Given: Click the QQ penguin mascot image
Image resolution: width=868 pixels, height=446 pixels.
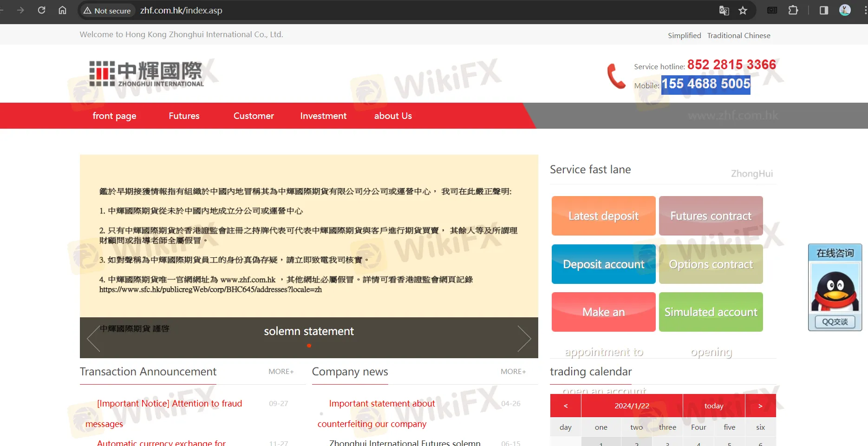Looking at the screenshot, I should (x=835, y=288).
